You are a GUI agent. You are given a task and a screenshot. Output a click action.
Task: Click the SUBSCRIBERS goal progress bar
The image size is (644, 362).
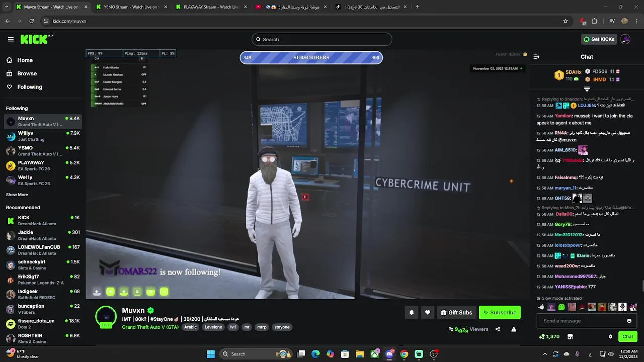click(x=311, y=58)
